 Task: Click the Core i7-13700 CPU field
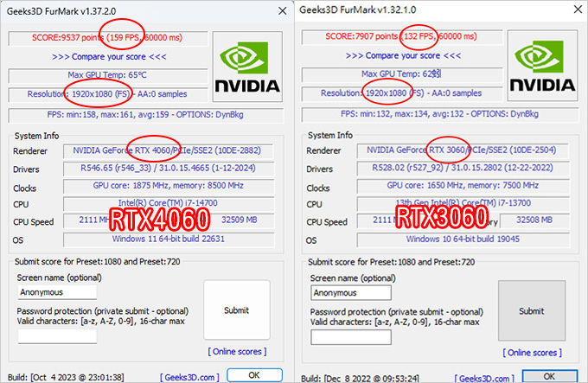pos(463,203)
